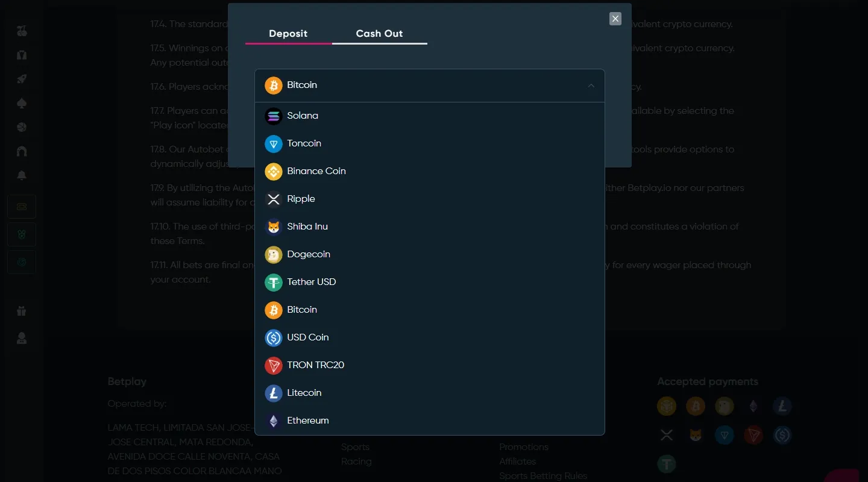Switch to the Cash Out tab
The image size is (868, 482).
[x=379, y=34]
